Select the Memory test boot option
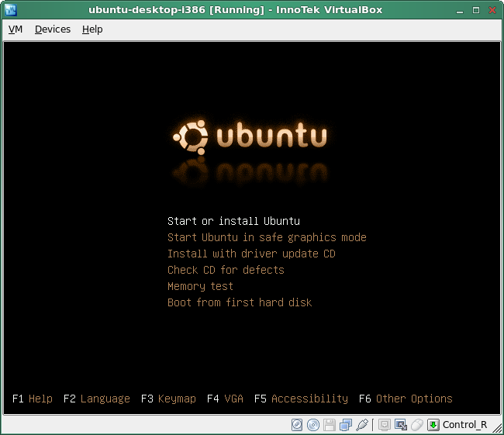This screenshot has height=435, width=504. pyautogui.click(x=200, y=286)
